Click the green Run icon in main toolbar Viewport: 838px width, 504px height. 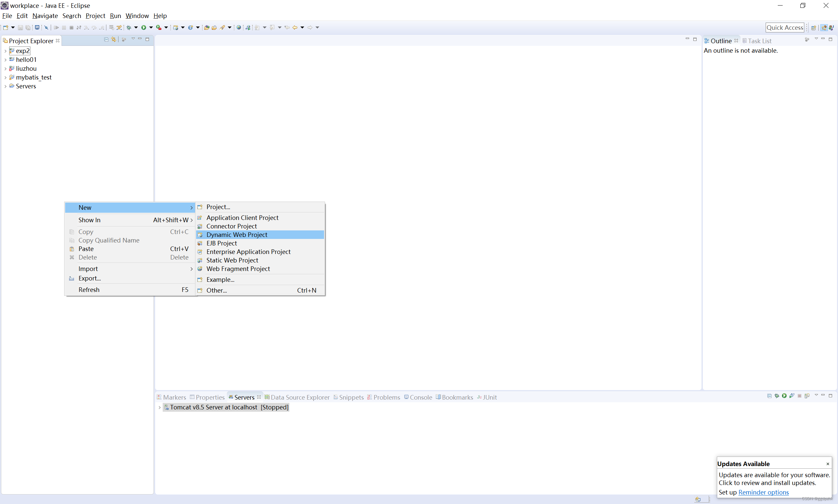pos(144,27)
